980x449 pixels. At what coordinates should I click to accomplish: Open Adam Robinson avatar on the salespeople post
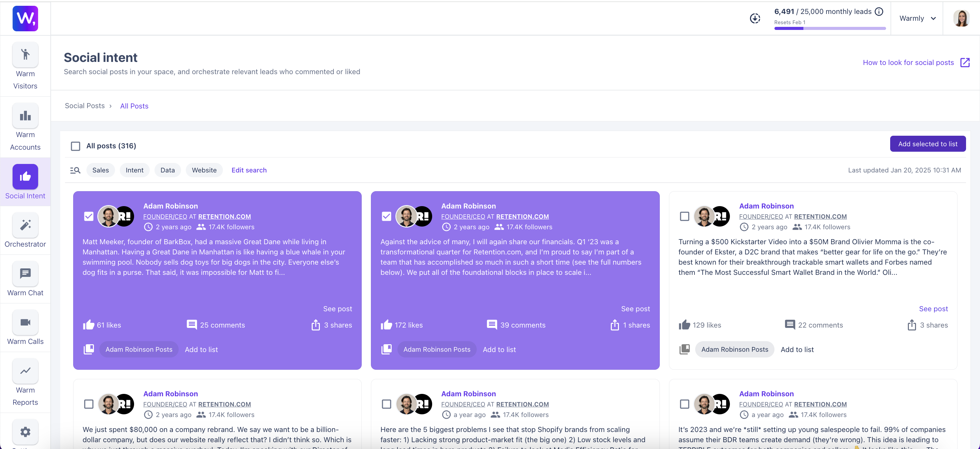point(704,404)
